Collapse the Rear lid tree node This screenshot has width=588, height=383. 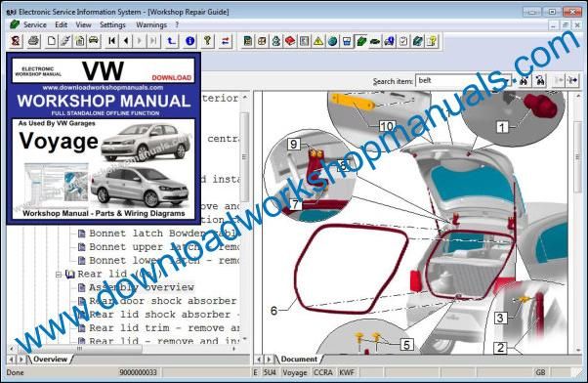coord(59,275)
